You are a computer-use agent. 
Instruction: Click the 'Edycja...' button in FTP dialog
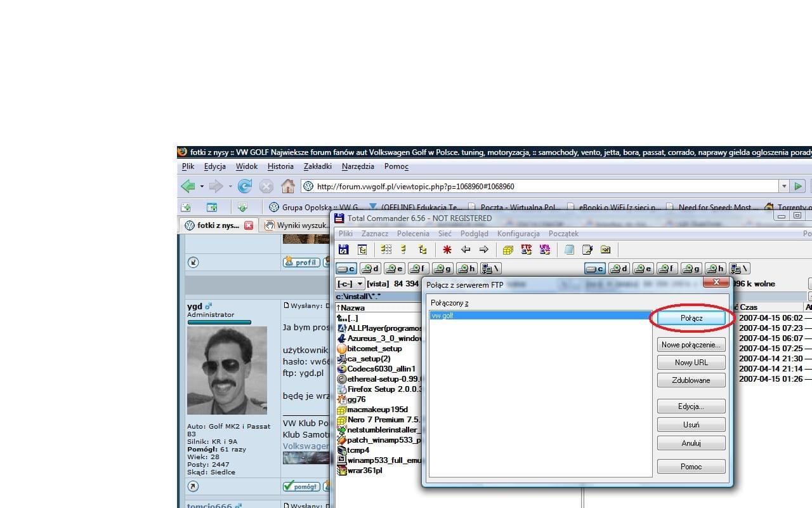[x=691, y=406]
